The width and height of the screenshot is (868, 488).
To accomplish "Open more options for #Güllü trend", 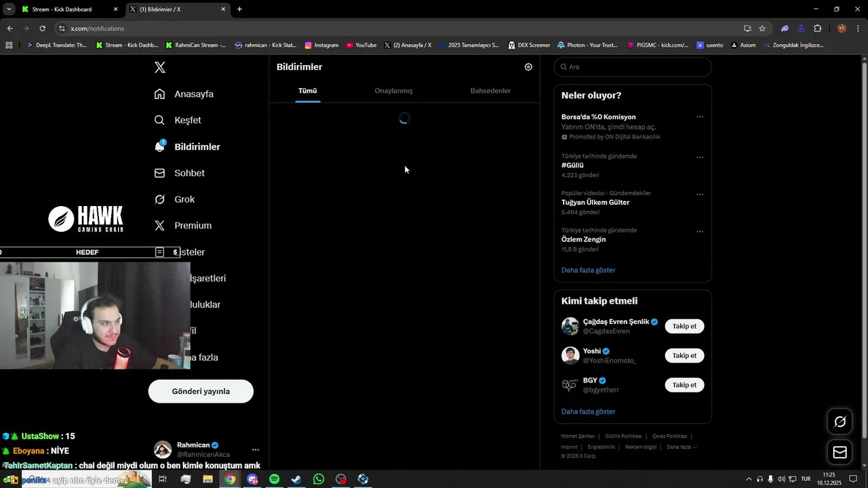I will coord(700,157).
